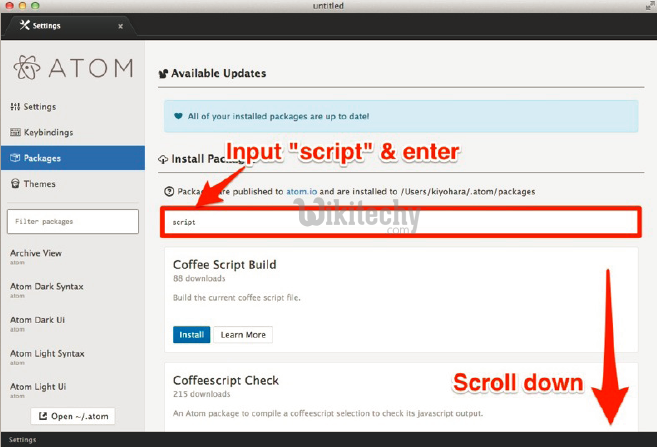Screen dimensions: 657x447
Task: Focus the Filter packages field
Action: click(73, 221)
